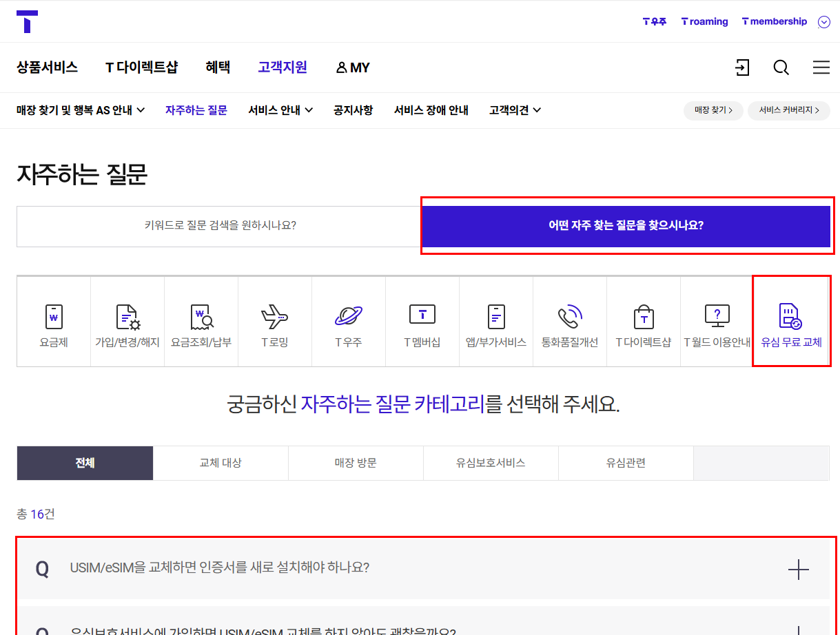This screenshot has width=840, height=635.
Task: Open T 다이렉트샵 menu
Action: coord(141,67)
